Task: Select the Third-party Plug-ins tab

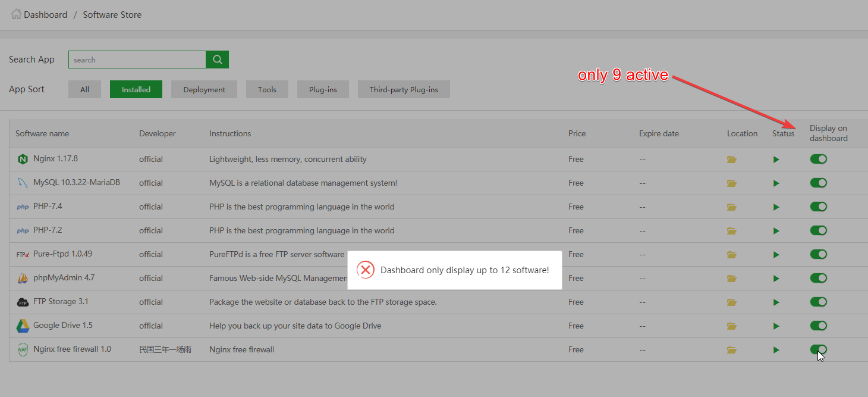Action: tap(404, 89)
